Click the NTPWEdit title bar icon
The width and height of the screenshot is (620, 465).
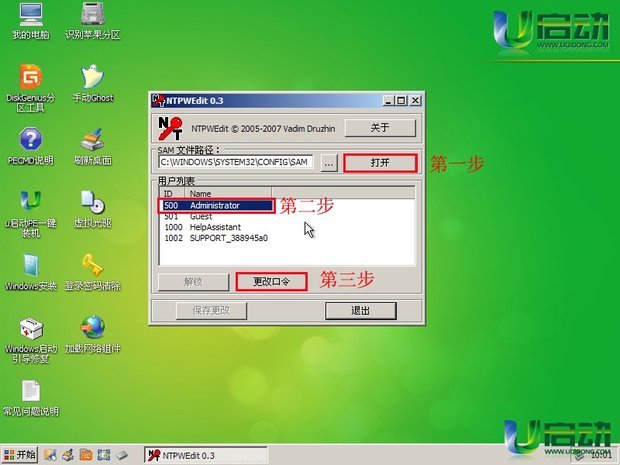158,100
